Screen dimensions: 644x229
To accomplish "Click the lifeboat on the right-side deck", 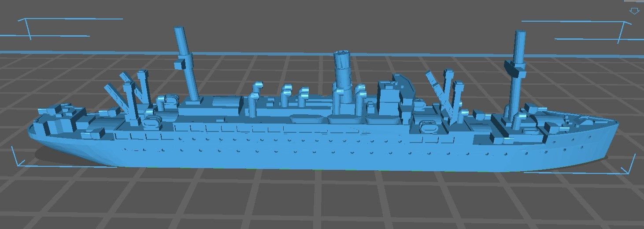I will point(429,127).
